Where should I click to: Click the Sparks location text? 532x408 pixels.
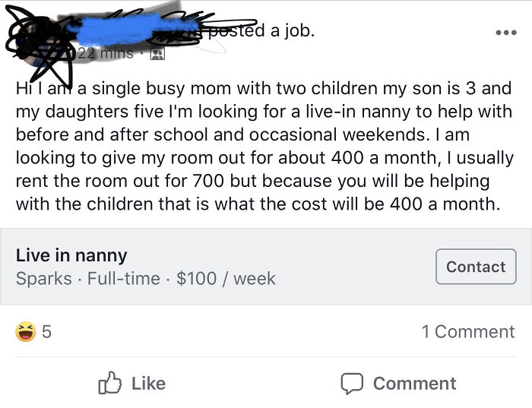click(45, 279)
